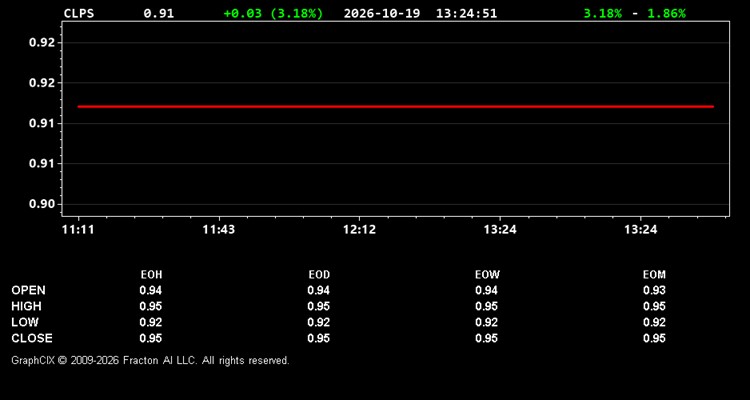This screenshot has width=750, height=400.
Task: Pick the LOW value under EOM
Action: pyautogui.click(x=654, y=322)
